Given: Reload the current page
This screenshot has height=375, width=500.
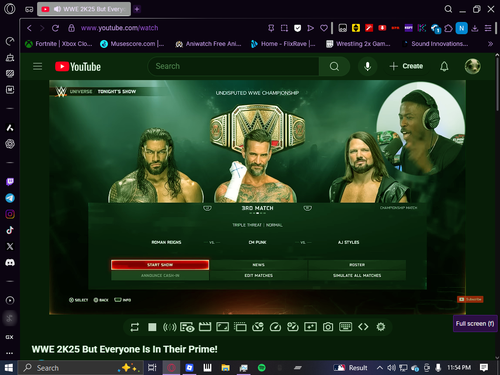Looking at the screenshot, I should 55,28.
